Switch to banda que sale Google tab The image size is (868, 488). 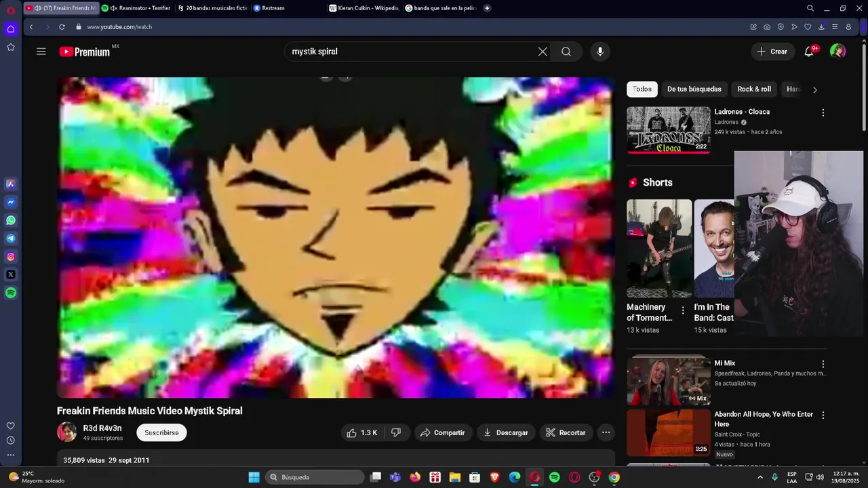click(440, 8)
